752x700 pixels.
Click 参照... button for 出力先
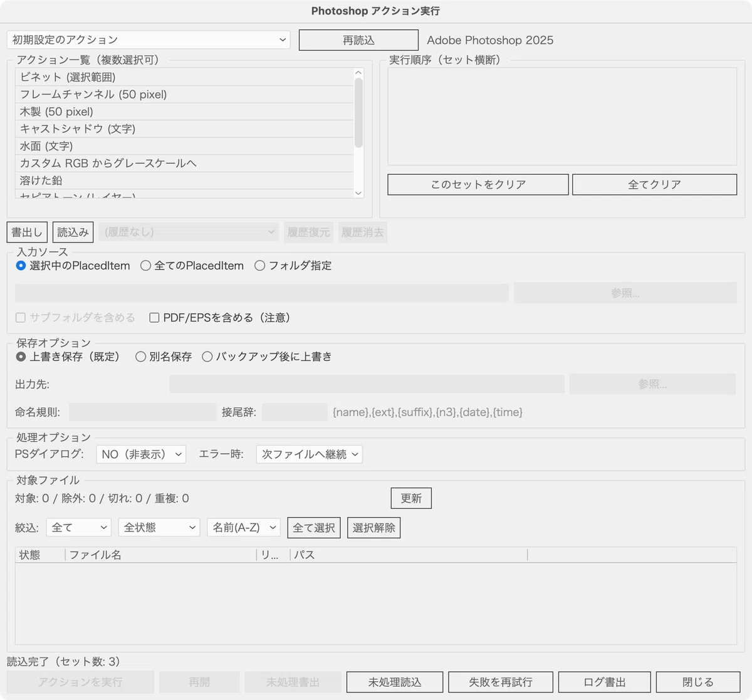[x=652, y=384]
